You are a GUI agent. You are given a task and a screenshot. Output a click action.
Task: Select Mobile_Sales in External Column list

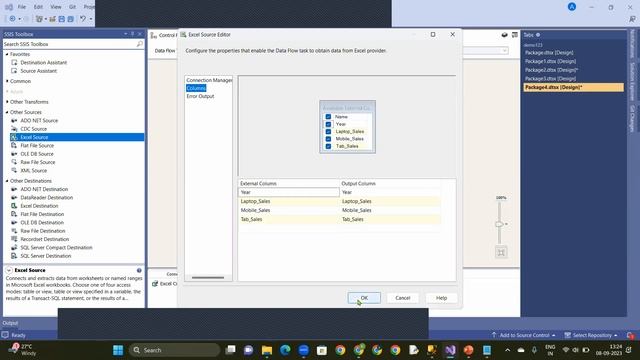click(x=289, y=210)
